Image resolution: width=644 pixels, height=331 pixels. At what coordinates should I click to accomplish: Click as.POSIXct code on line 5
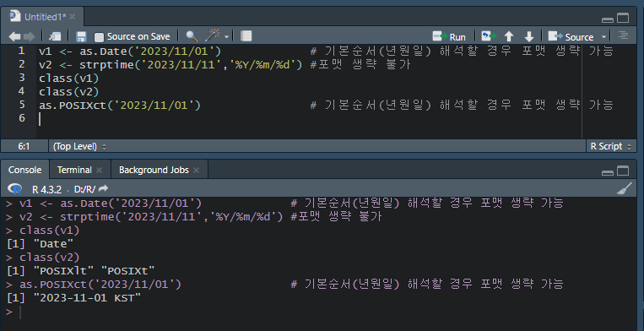coord(120,106)
